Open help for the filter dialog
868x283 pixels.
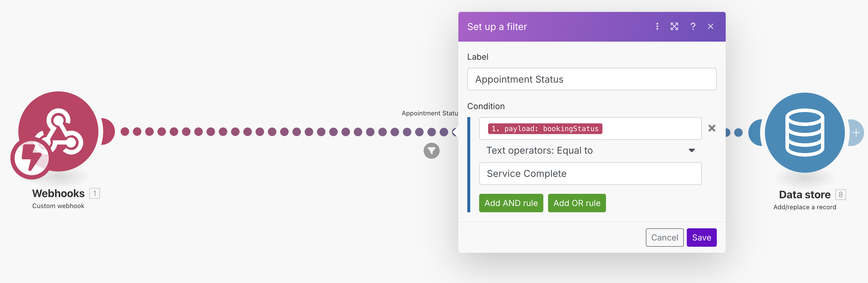pos(693,27)
